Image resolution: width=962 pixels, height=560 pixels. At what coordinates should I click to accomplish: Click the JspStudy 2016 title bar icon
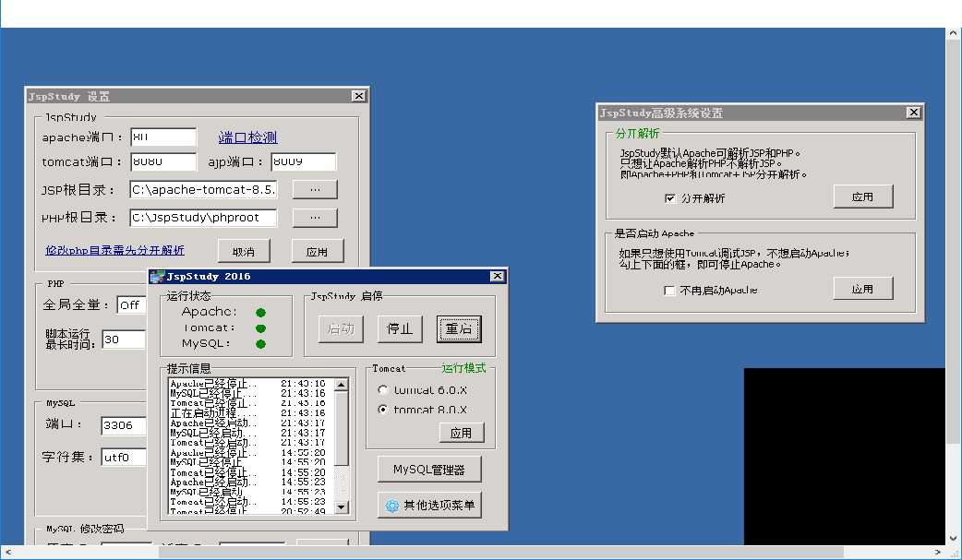pos(157,276)
